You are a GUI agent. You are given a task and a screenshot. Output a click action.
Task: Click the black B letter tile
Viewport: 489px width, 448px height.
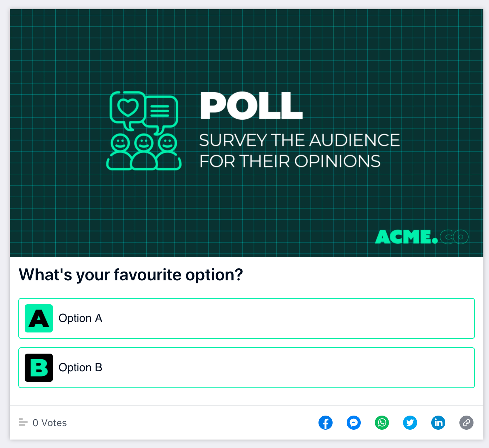(x=39, y=368)
